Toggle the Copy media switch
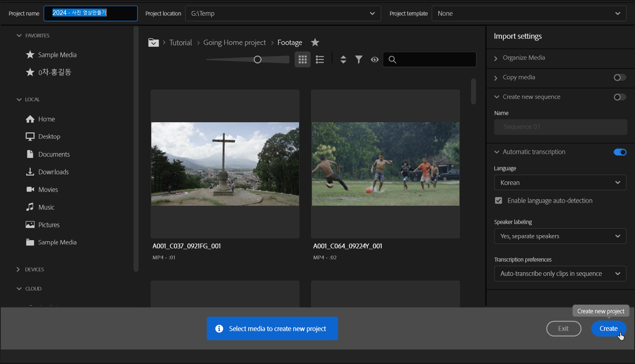This screenshot has height=364, width=635. click(x=620, y=78)
